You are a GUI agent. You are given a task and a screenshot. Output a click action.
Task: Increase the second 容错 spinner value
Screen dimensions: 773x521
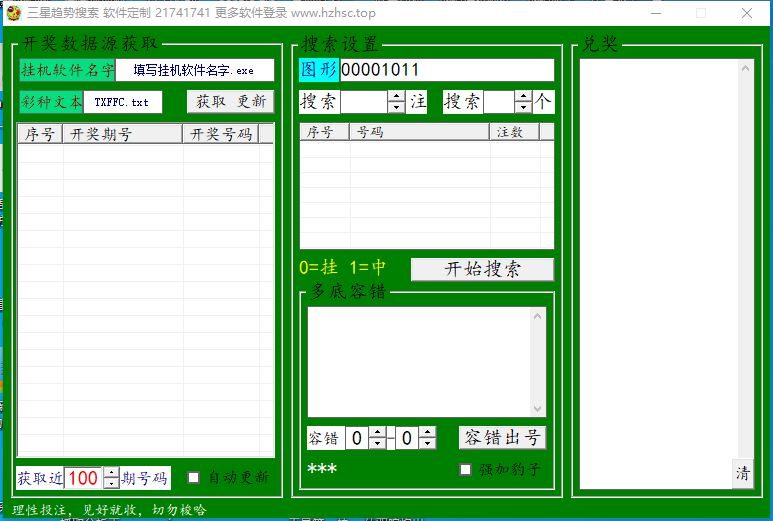click(427, 432)
